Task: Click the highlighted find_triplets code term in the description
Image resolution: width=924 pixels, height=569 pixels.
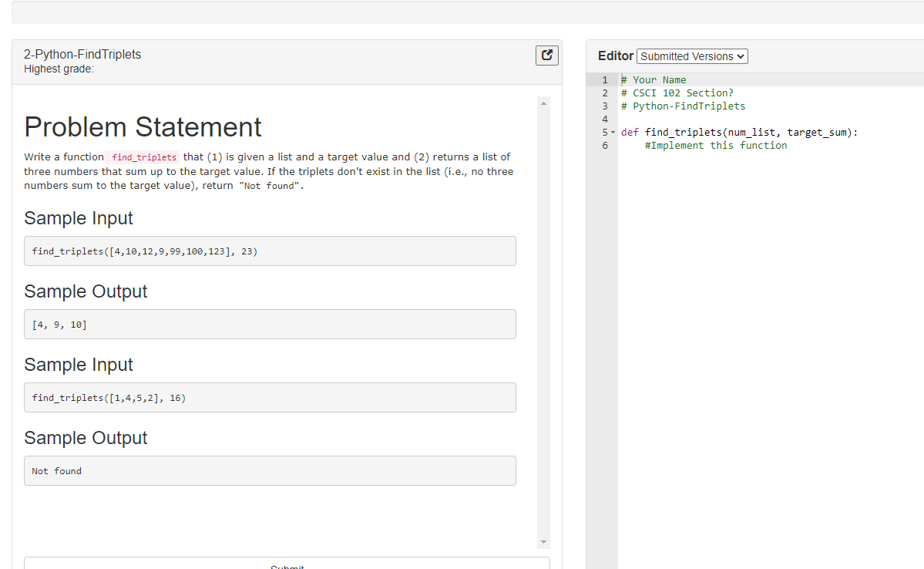Action: pyautogui.click(x=143, y=157)
